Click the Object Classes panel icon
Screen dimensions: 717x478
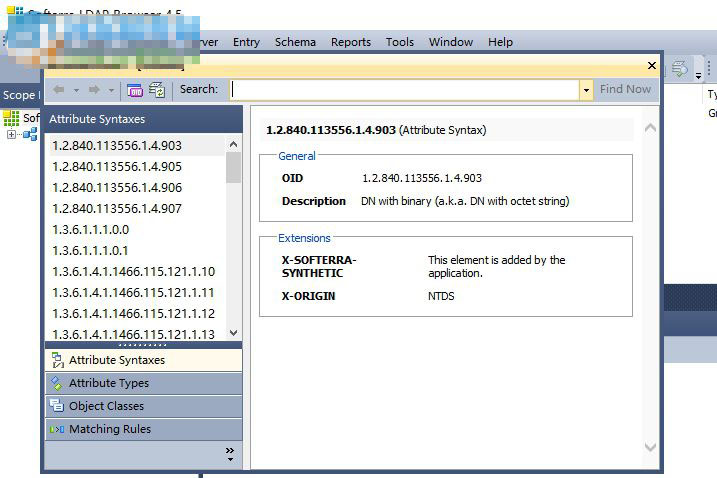tap(56, 406)
